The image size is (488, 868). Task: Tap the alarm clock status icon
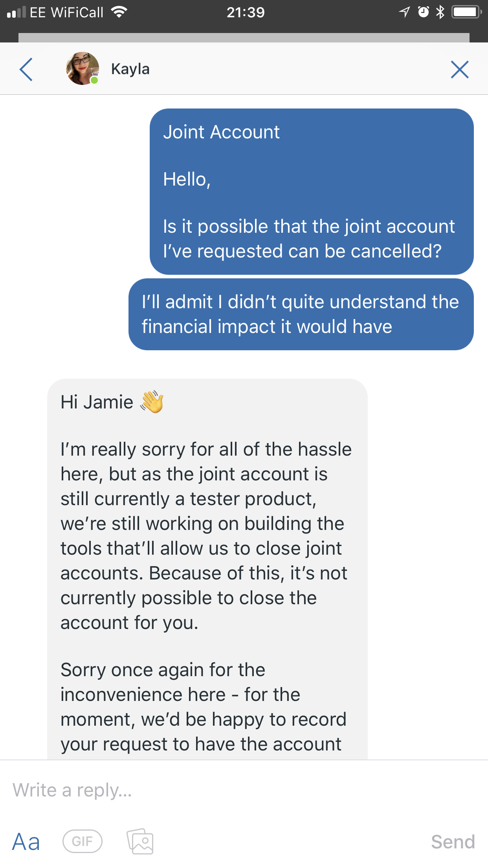(x=423, y=12)
